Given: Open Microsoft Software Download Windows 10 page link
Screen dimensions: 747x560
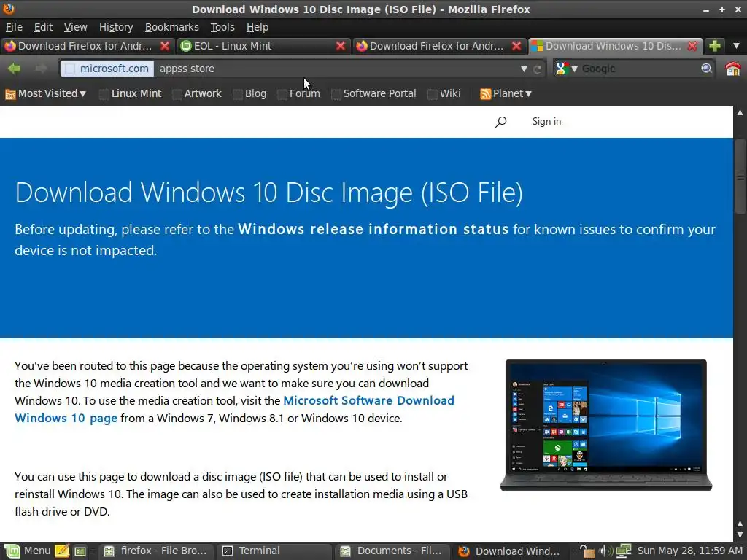Looking at the screenshot, I should coord(234,409).
